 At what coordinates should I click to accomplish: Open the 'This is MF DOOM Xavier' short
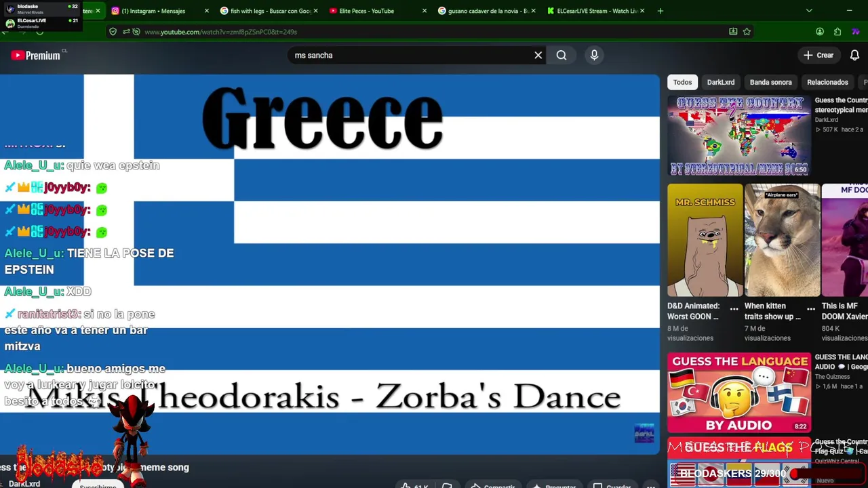pos(845,240)
